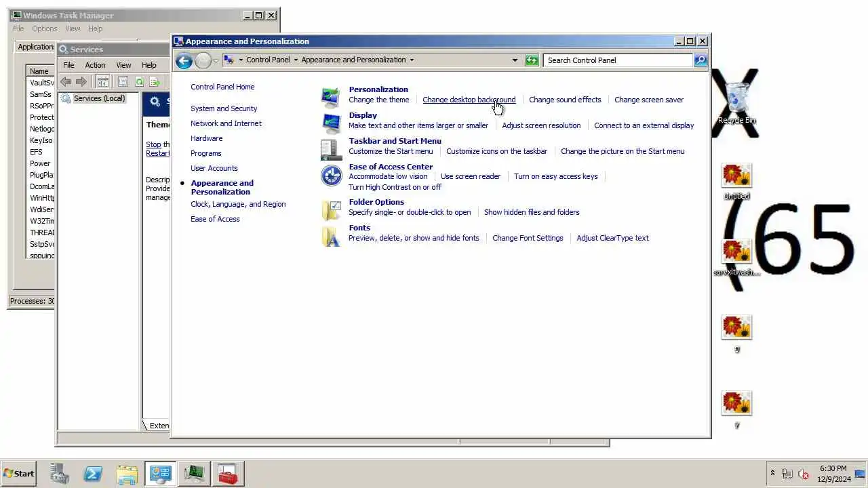Open System and Security category
868x488 pixels.
(224, 108)
